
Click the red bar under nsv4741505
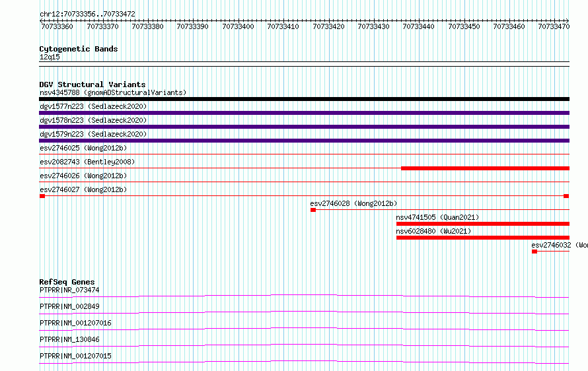click(x=483, y=224)
